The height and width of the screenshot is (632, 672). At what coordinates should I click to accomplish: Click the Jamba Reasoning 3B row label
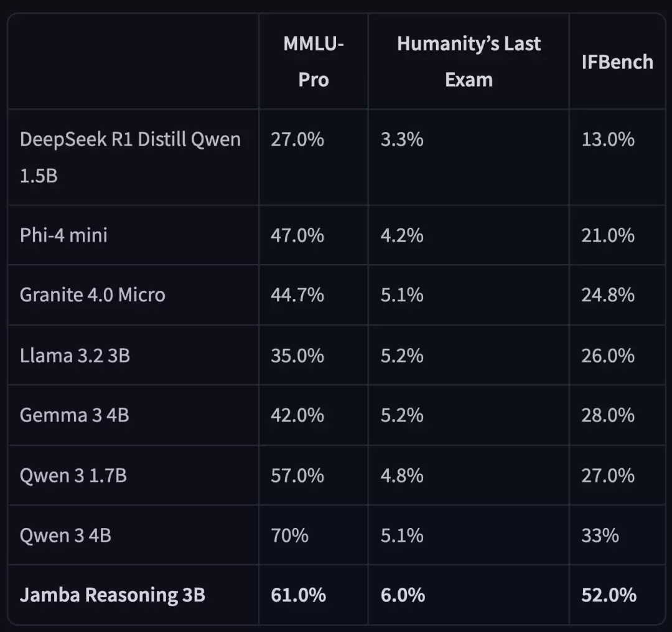tap(113, 595)
